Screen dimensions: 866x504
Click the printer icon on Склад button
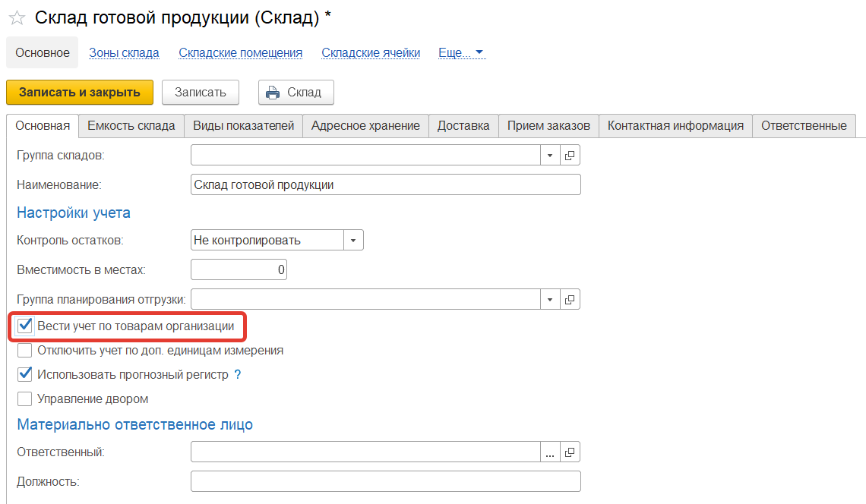tap(272, 93)
